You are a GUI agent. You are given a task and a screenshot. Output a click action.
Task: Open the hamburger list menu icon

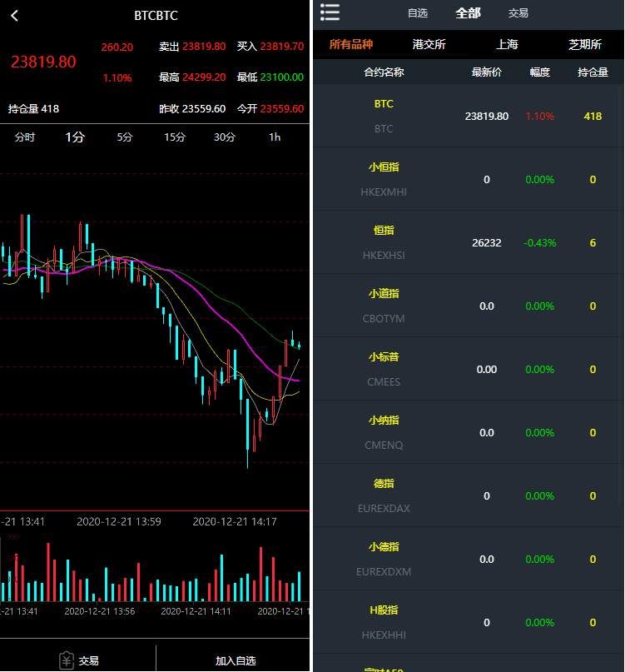(x=330, y=12)
